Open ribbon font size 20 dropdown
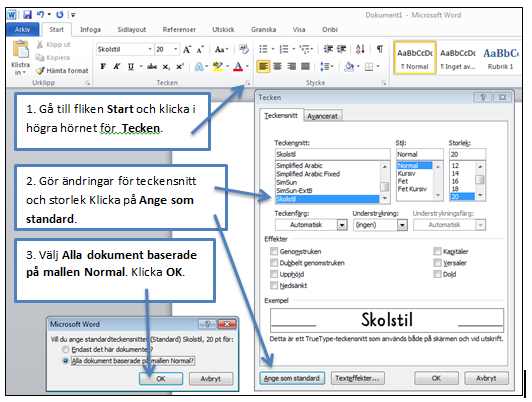The width and height of the screenshot is (532, 402). (x=175, y=49)
